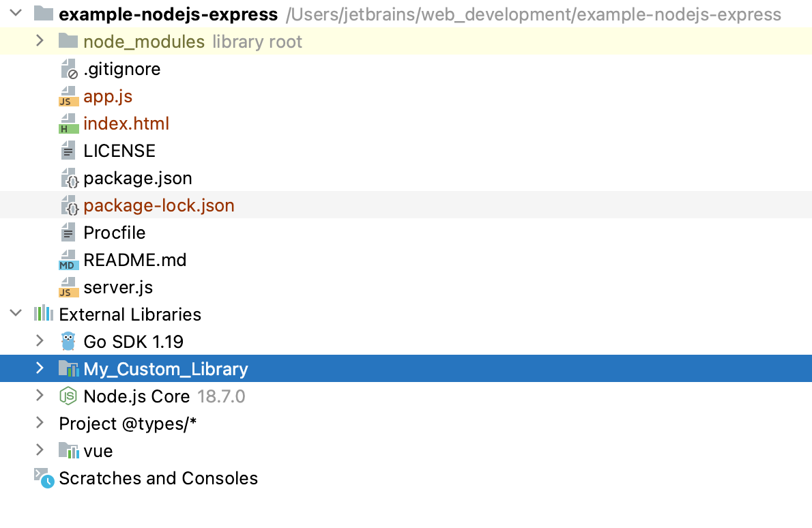Click the README.md markdown file icon
The width and height of the screenshot is (812, 528).
tap(68, 260)
